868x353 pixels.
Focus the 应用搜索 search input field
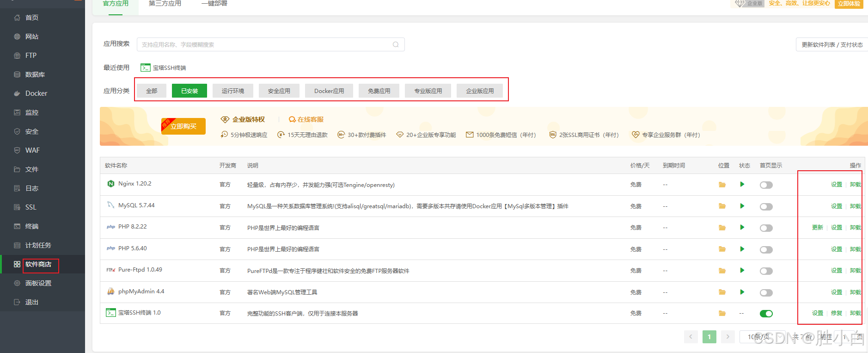tap(270, 44)
